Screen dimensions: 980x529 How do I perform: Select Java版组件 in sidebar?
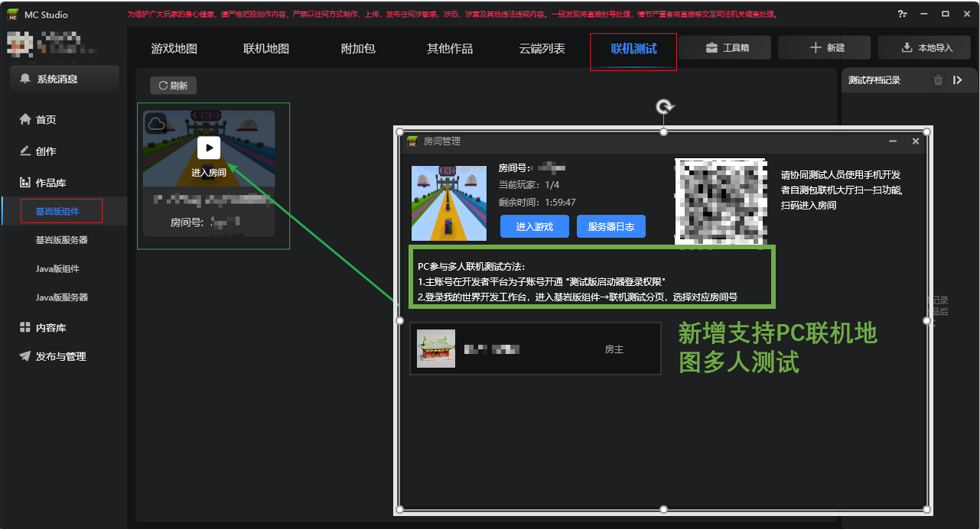pyautogui.click(x=57, y=269)
